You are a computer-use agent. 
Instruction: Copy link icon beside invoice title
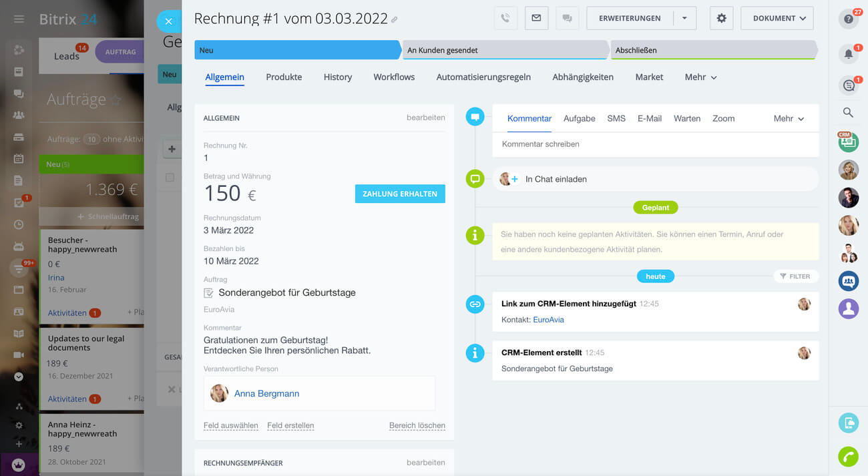point(395,20)
